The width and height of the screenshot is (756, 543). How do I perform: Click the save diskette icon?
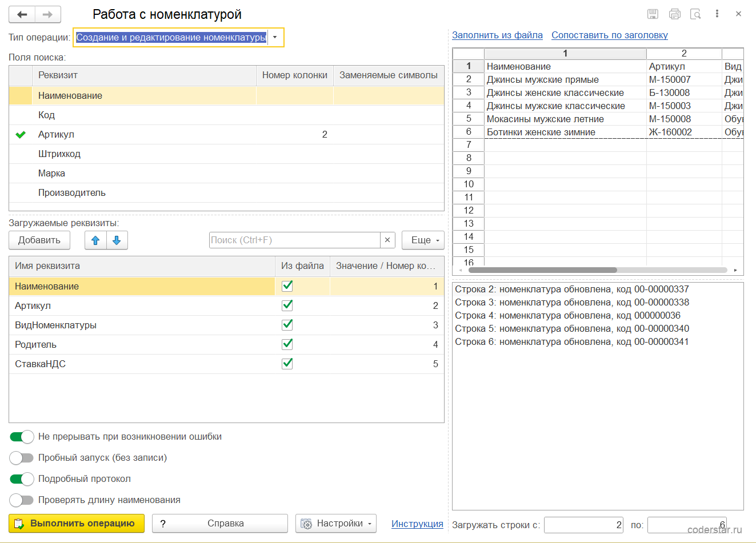(x=653, y=14)
